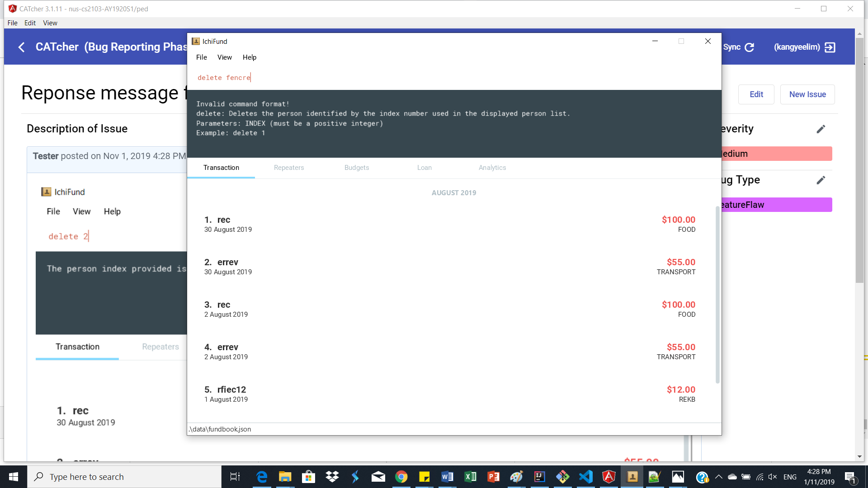Click the IchiFund command input field
The image size is (868, 488).
pos(454,78)
